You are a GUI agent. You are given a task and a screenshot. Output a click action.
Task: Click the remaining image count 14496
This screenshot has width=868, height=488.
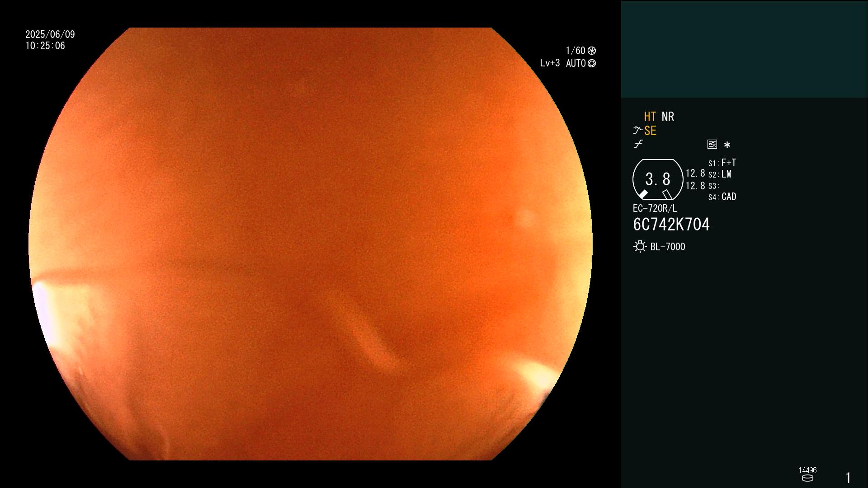(x=807, y=470)
